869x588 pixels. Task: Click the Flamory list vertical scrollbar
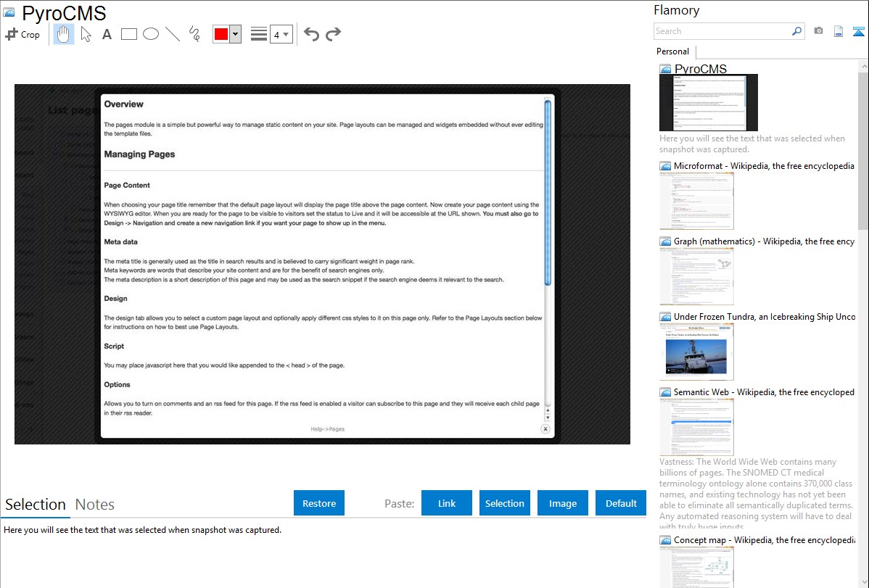863,149
